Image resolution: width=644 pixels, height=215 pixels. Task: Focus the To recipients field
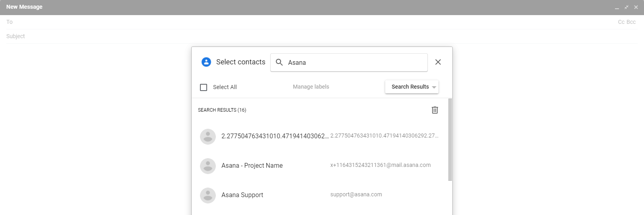[310, 22]
